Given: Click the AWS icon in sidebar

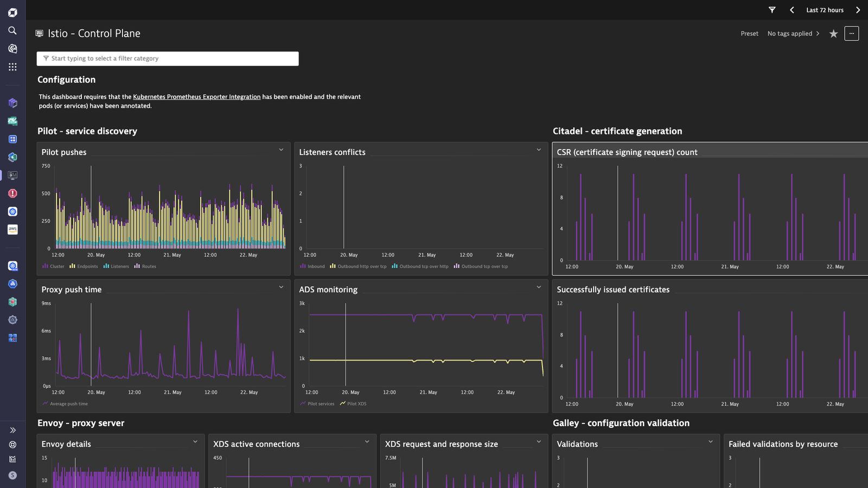Looking at the screenshot, I should 12,229.
